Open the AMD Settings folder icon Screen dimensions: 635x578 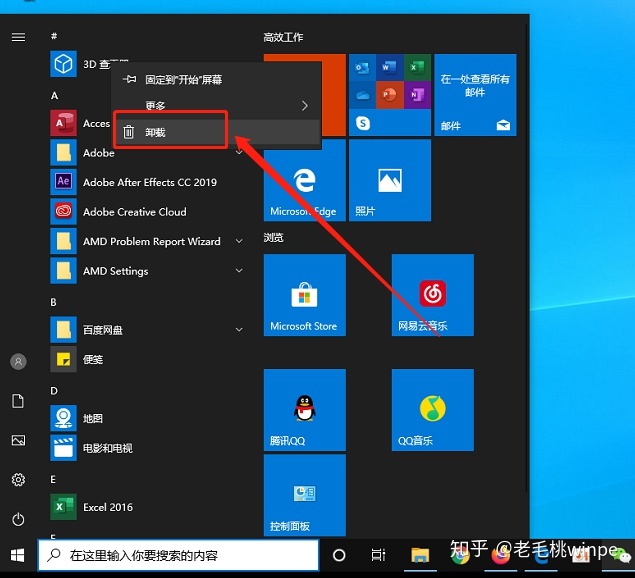(63, 271)
